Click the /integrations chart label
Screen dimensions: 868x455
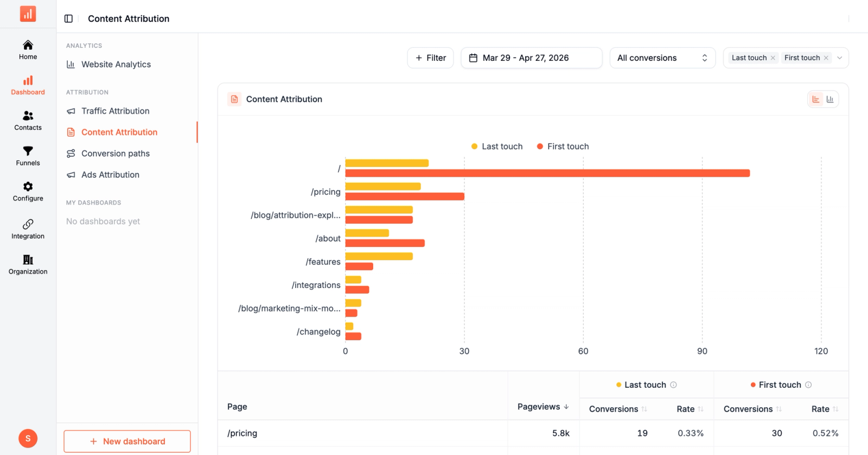(x=316, y=285)
